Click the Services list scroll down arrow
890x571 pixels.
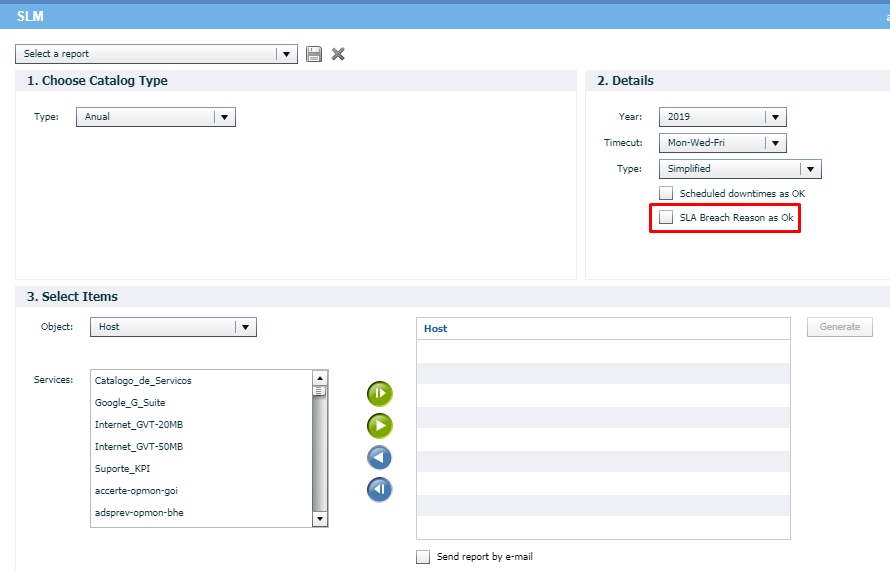tap(320, 519)
